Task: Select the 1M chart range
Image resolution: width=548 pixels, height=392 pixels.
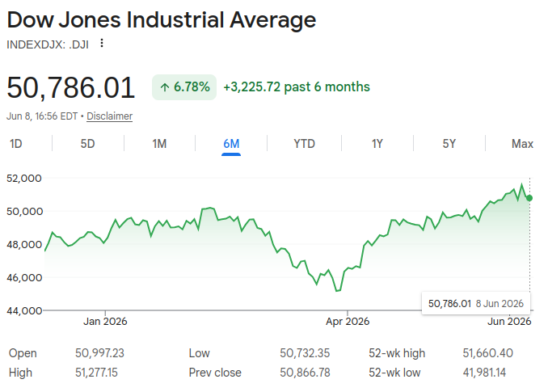Action: 159,144
